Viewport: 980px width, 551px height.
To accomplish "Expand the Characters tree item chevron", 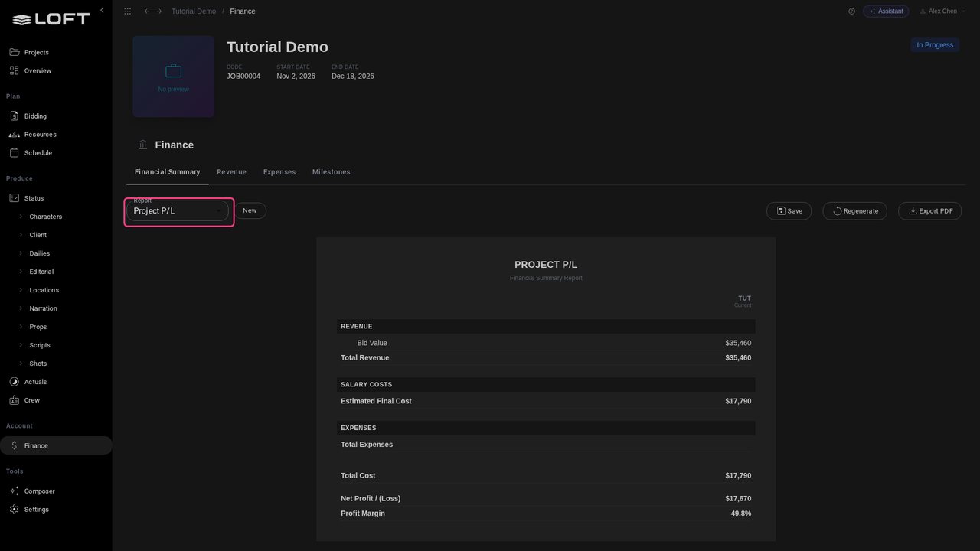I will [21, 217].
